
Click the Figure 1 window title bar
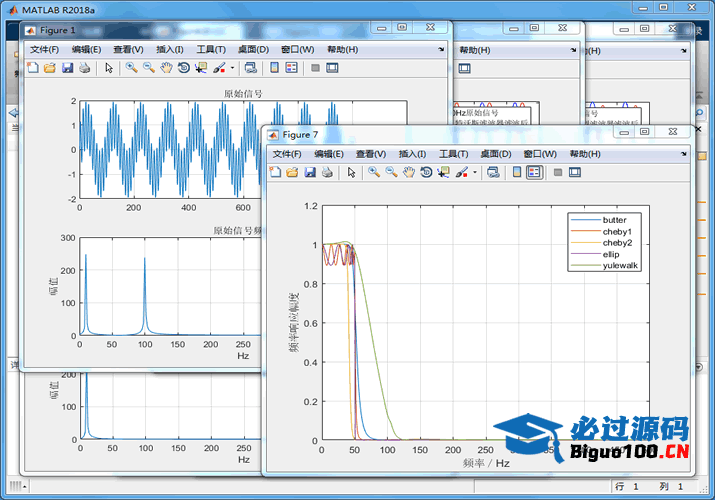click(200, 30)
